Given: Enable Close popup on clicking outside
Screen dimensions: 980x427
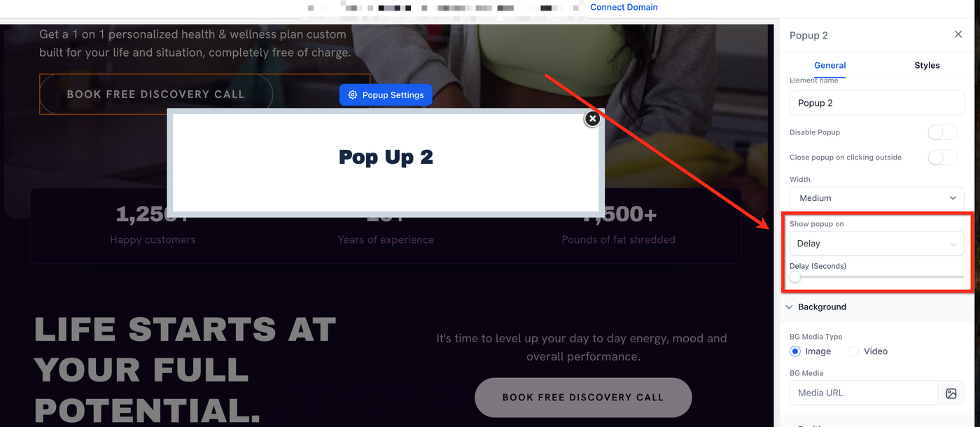Looking at the screenshot, I should (x=942, y=157).
